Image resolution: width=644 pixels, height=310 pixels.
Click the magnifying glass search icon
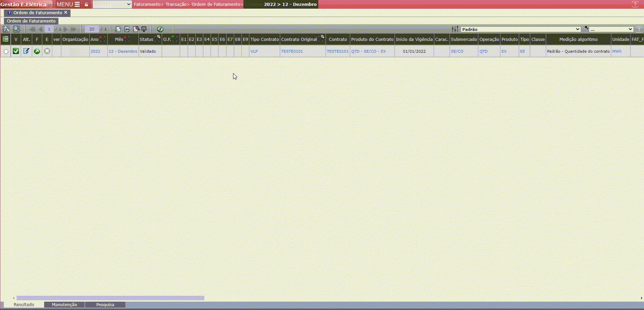(16, 29)
